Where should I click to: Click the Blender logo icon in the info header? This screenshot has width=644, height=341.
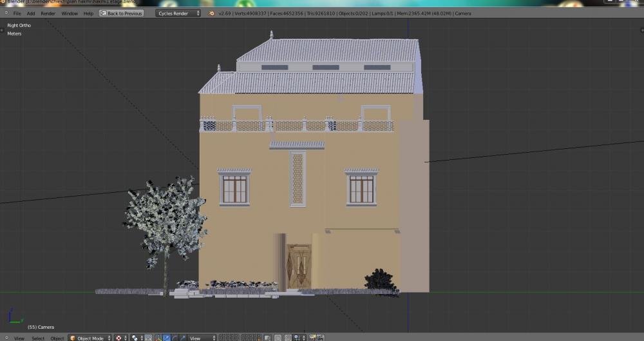click(211, 13)
